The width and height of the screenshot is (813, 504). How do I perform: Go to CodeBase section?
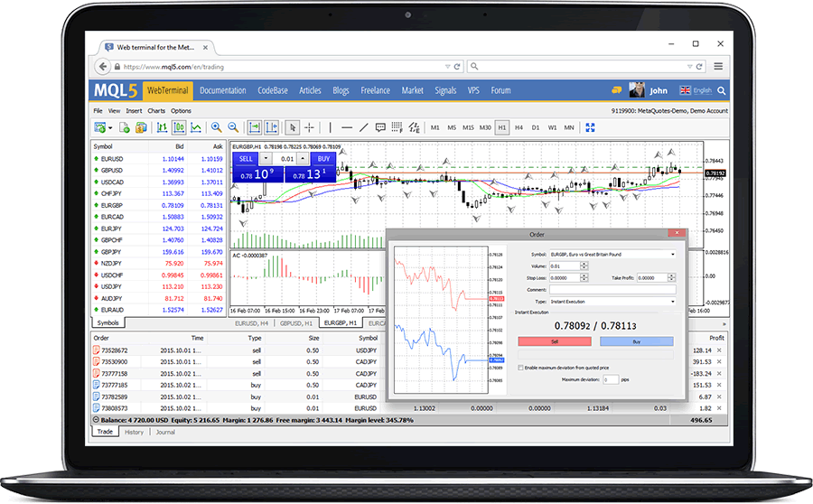tap(273, 90)
